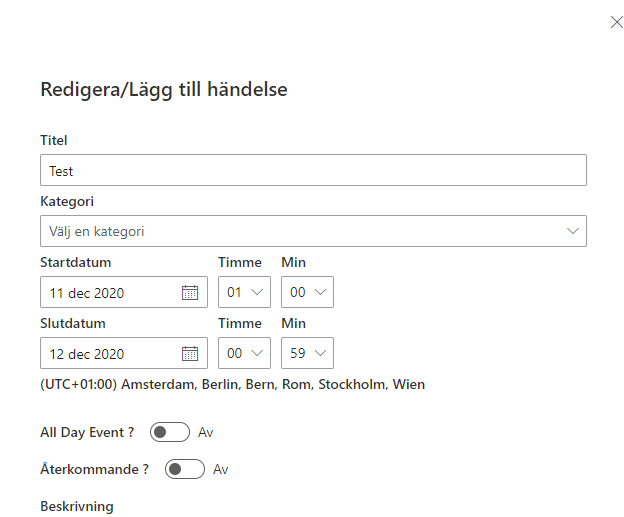Open the Slutdatum calendar picker icon
The height and width of the screenshot is (517, 624).
coord(190,353)
